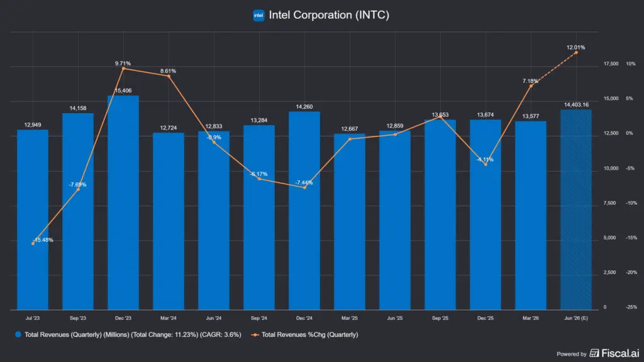This screenshot has height=362, width=644.
Task: Select the Dec '24 revenue bar
Action: 304,211
